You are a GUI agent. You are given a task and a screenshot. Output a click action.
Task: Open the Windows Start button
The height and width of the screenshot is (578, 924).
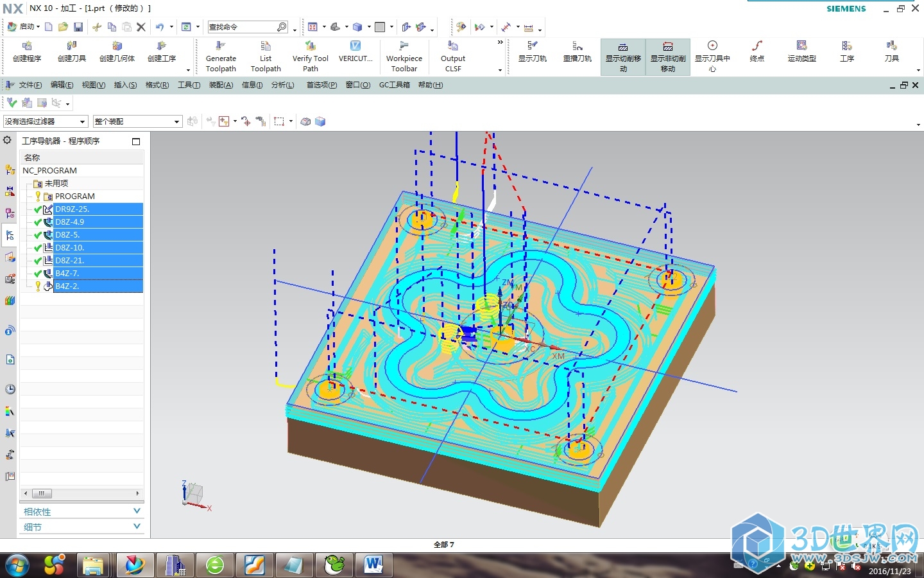click(x=17, y=565)
